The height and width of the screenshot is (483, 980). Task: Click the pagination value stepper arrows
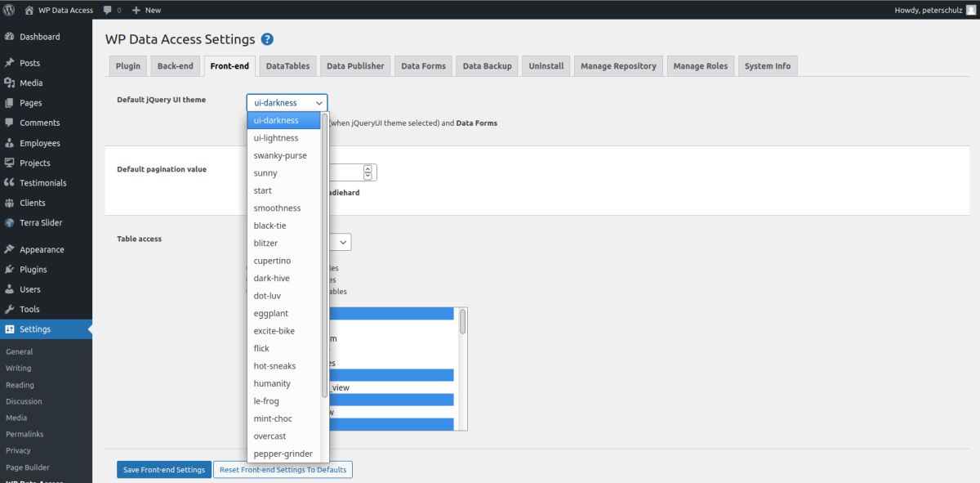tap(368, 172)
